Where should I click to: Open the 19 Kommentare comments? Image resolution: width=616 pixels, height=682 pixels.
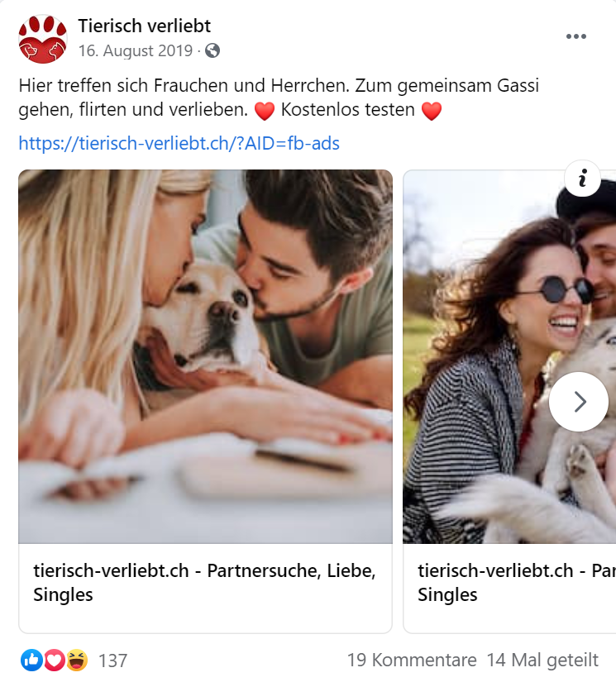[x=412, y=661]
